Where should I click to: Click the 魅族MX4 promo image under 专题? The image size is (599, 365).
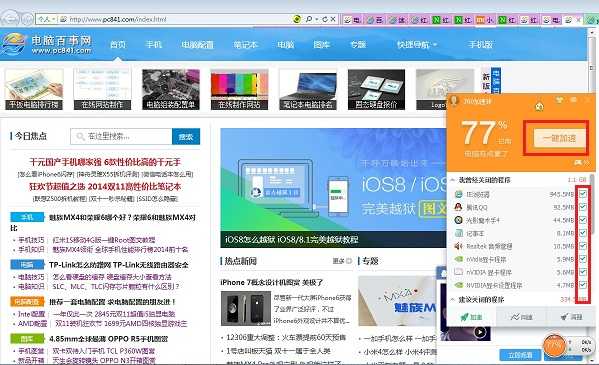(x=397, y=302)
